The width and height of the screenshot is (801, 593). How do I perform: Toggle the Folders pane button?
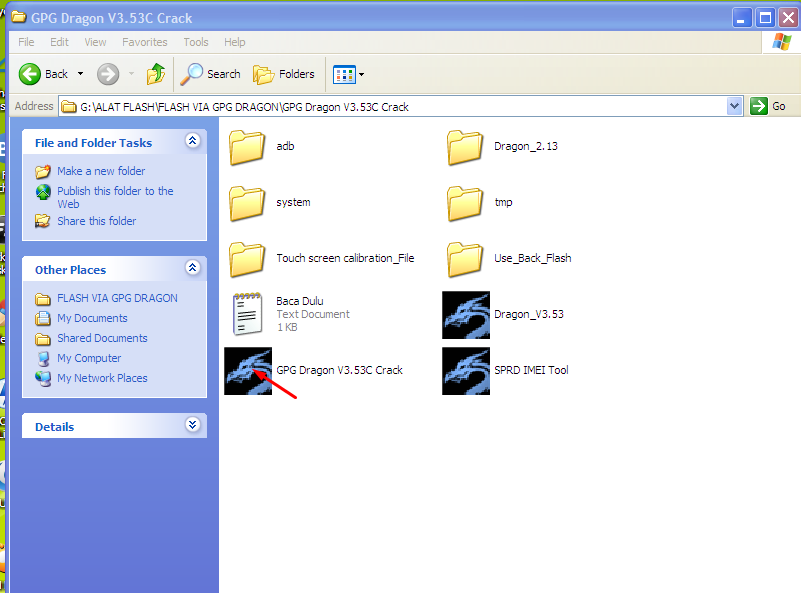[284, 74]
